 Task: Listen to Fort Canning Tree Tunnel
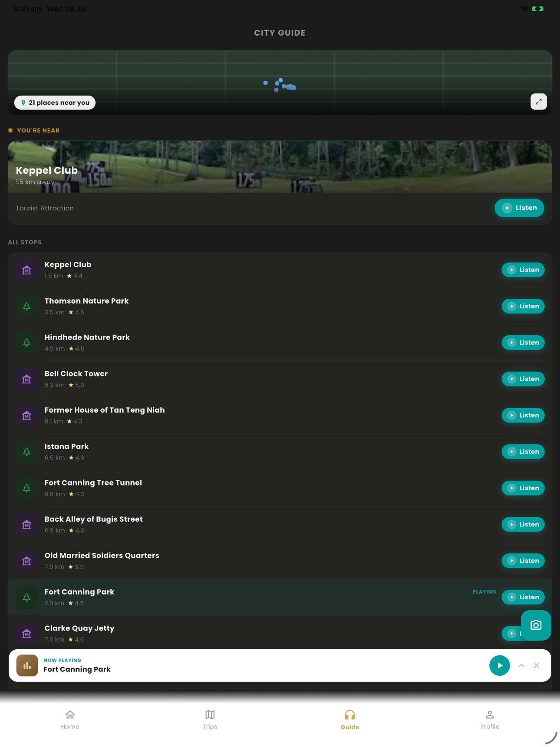(523, 488)
